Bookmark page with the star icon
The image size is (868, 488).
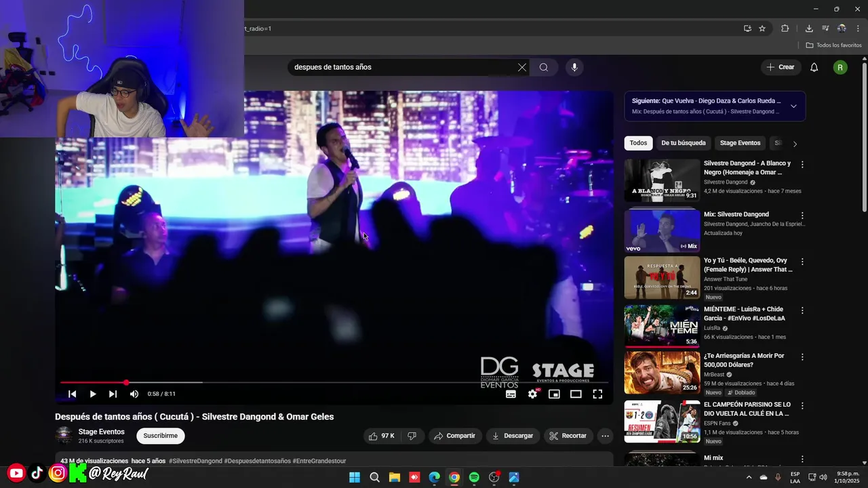[762, 28]
